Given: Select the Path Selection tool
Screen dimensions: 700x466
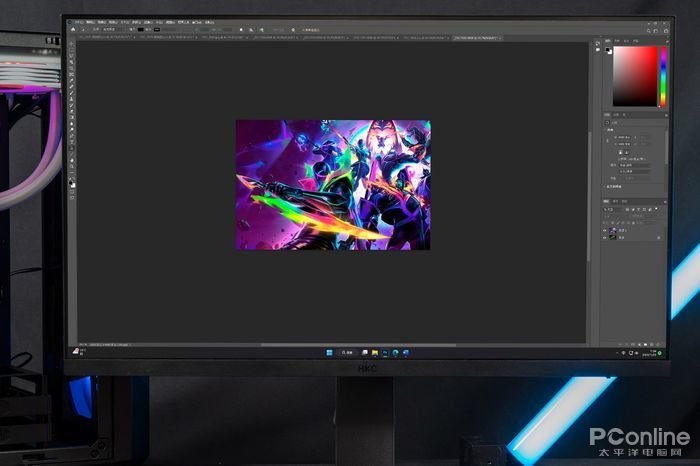Looking at the screenshot, I should pos(72,149).
